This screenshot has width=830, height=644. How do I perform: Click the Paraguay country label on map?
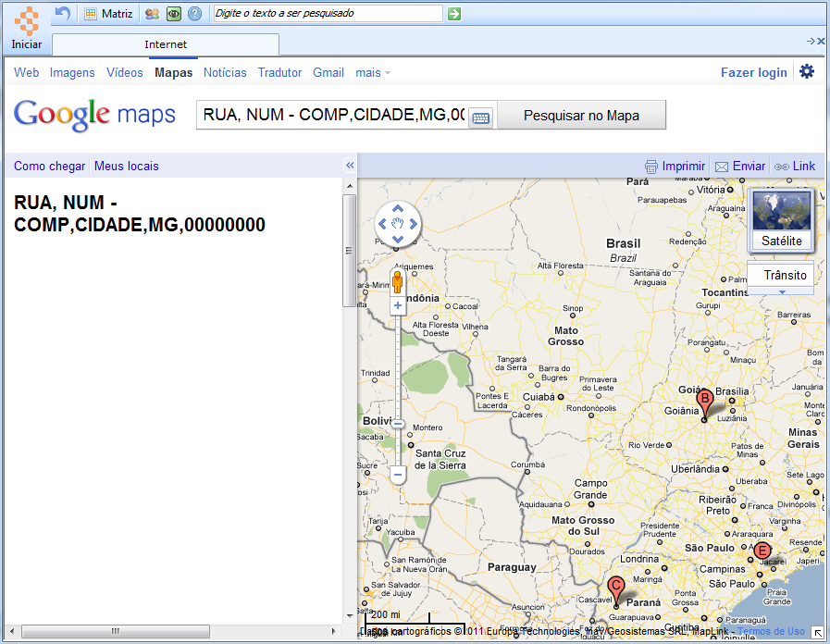point(512,567)
